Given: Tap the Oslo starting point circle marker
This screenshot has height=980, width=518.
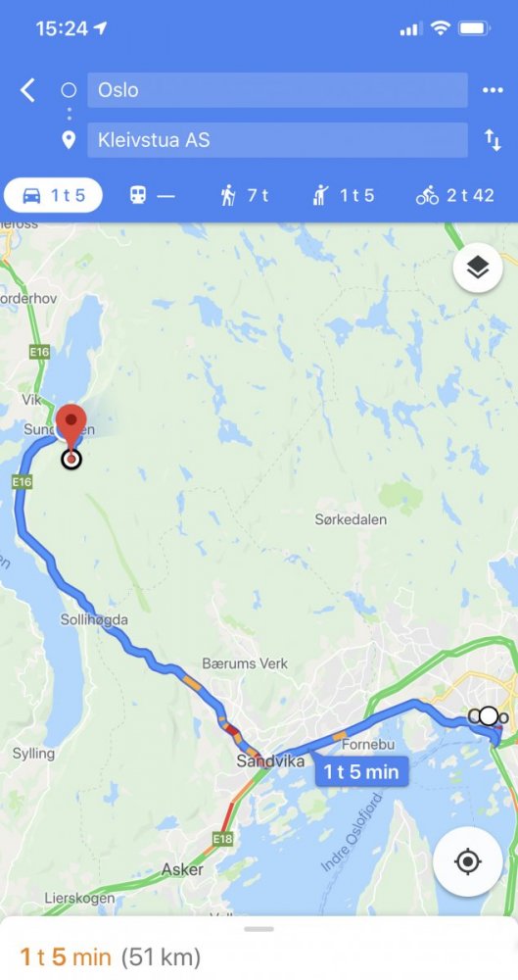Looking at the screenshot, I should coord(488,716).
